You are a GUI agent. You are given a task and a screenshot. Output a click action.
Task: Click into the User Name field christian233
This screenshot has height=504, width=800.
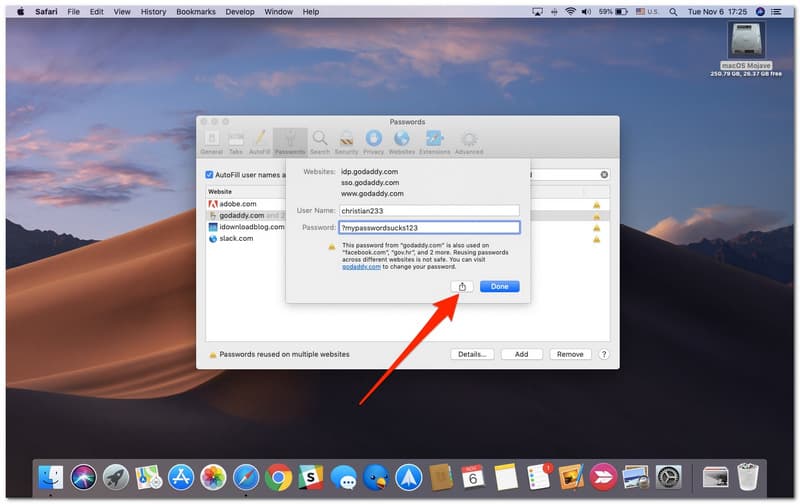[x=429, y=211]
